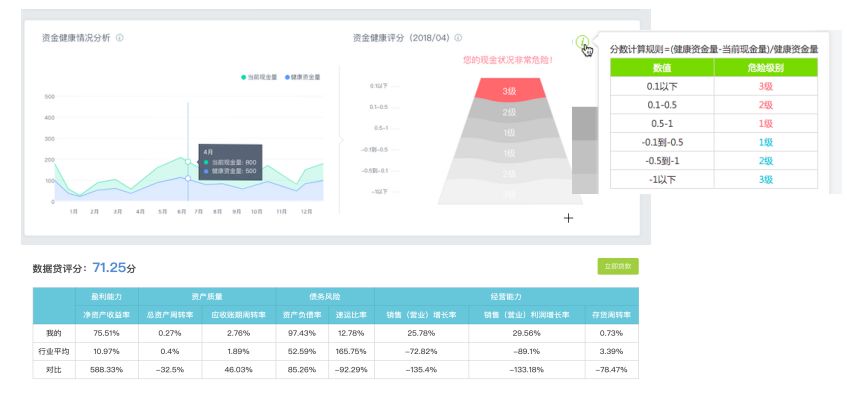Click the 数值 header in the rules table
This screenshot has height=394, width=847.
662,68
